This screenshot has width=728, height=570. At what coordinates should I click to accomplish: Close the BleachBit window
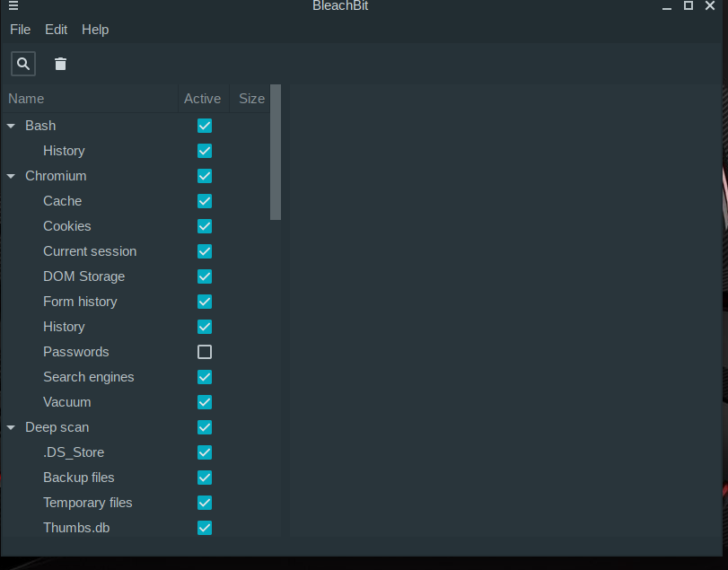click(x=710, y=5)
